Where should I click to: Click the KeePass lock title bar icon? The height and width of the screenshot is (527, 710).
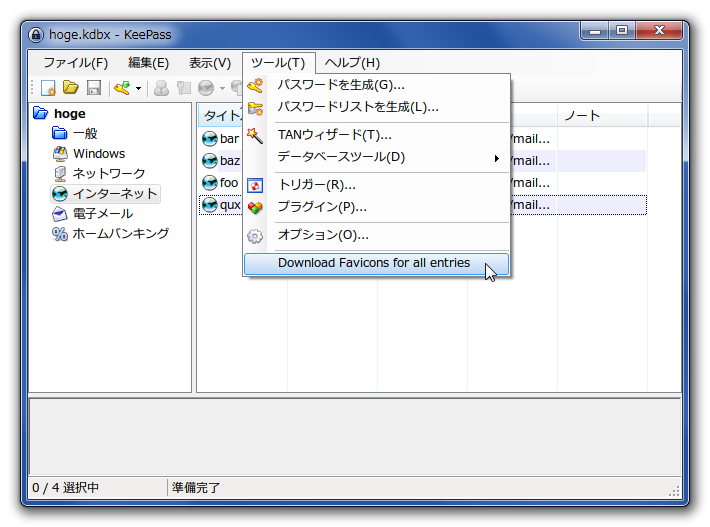coord(36,34)
